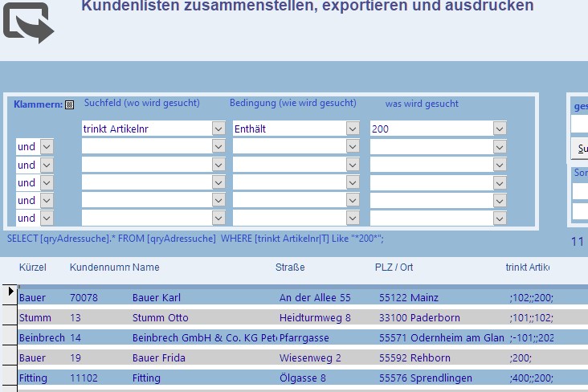
Task: Click the search value field containing 200
Action: (430, 129)
